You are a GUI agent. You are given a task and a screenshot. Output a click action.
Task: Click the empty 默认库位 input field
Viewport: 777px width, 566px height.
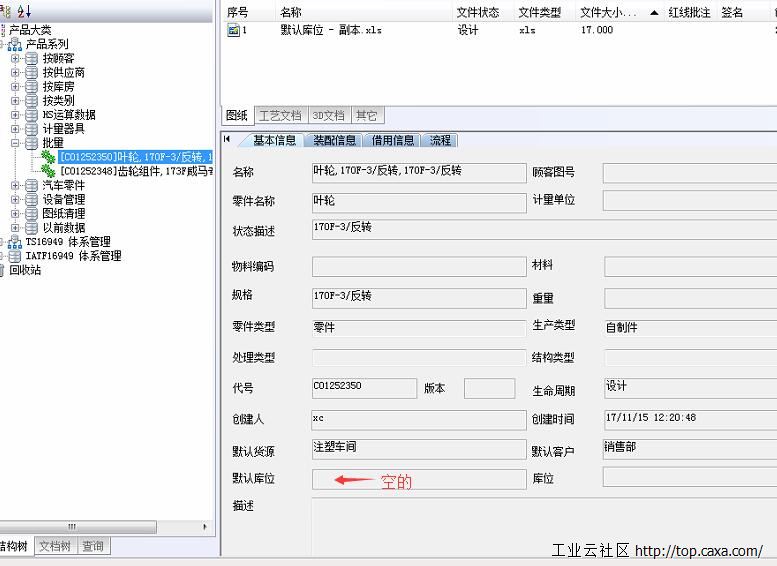coord(418,480)
